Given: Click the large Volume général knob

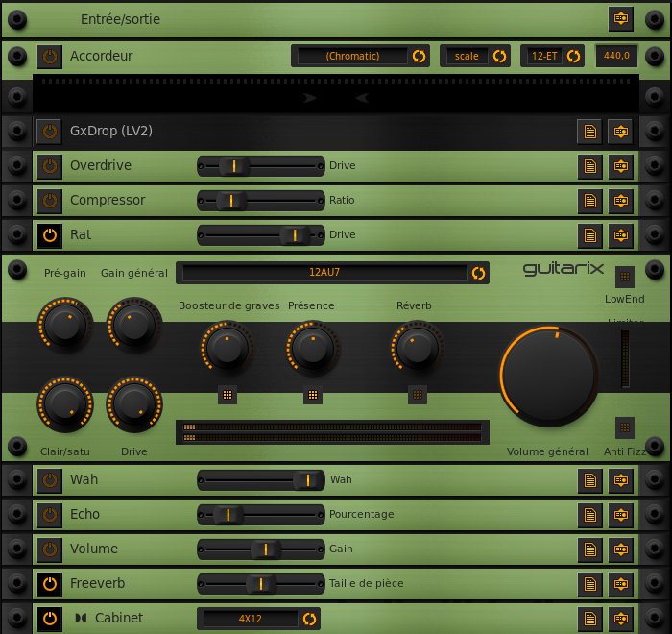Looking at the screenshot, I should pos(549,377).
